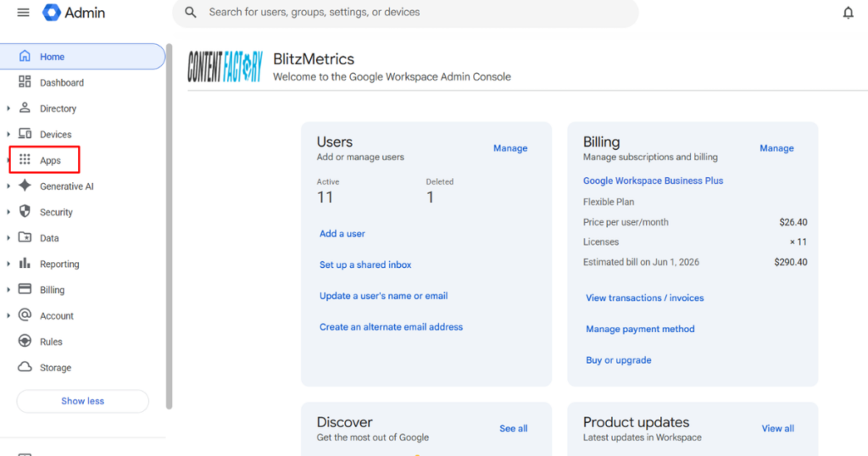Open Google Workspace Business Plus link

(653, 181)
